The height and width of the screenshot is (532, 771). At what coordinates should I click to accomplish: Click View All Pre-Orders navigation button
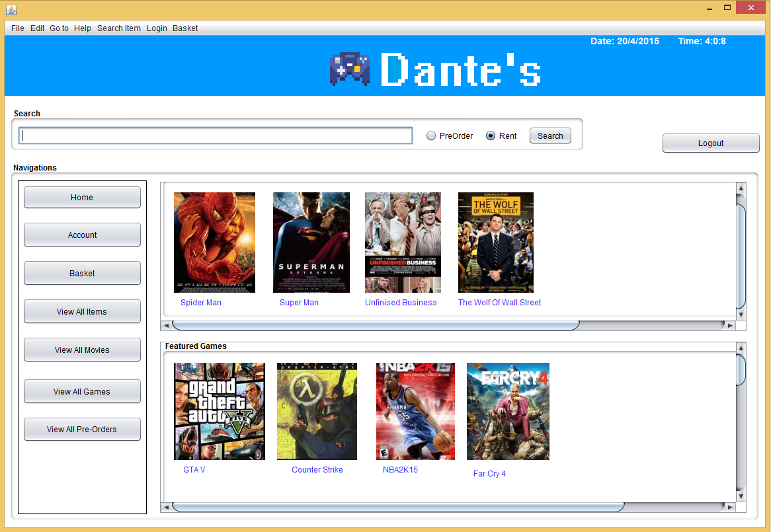[x=82, y=430]
